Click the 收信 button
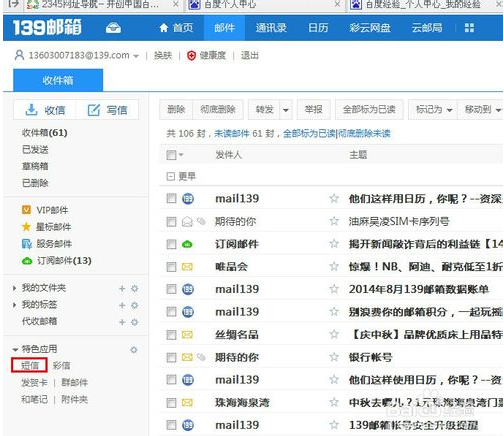This screenshot has height=436, width=504. coord(45,110)
